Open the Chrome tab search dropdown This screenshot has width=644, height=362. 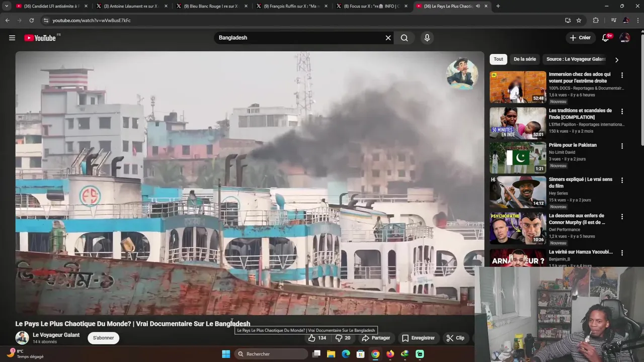(x=7, y=6)
